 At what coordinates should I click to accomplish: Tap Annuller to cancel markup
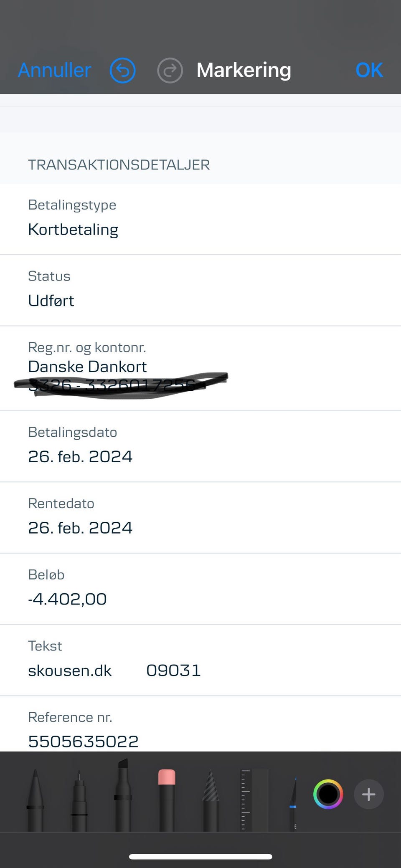pos(55,70)
